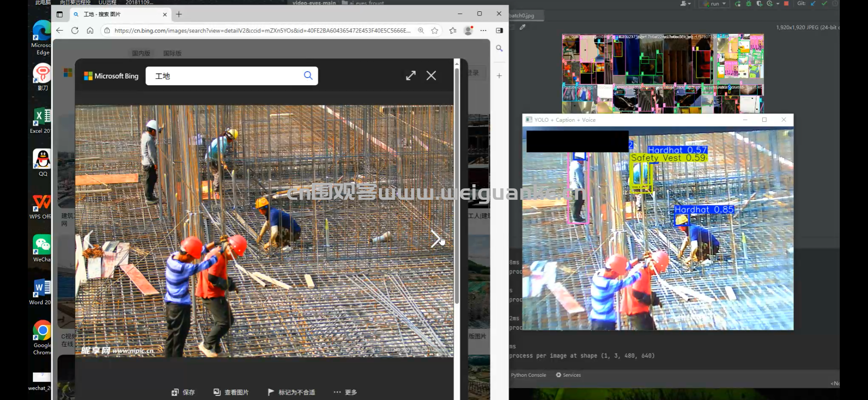Click the YOLO + Caption + Voice window title
The image size is (868, 400).
click(565, 120)
